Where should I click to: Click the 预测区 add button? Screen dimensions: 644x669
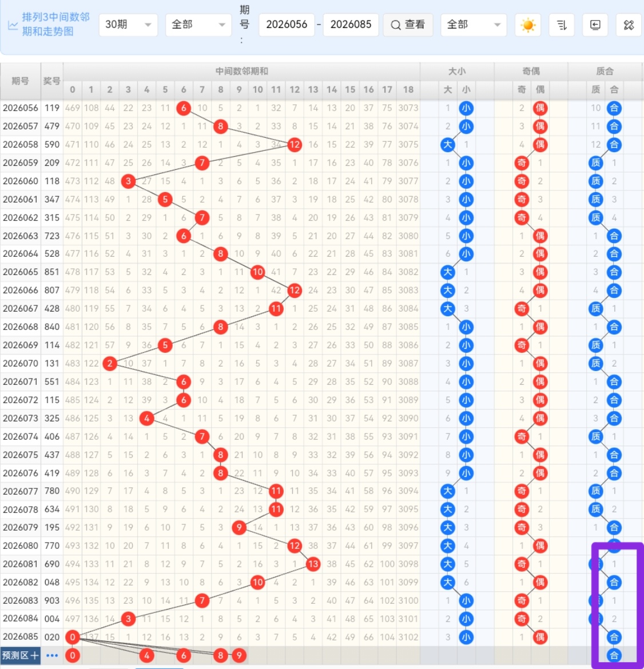21,655
